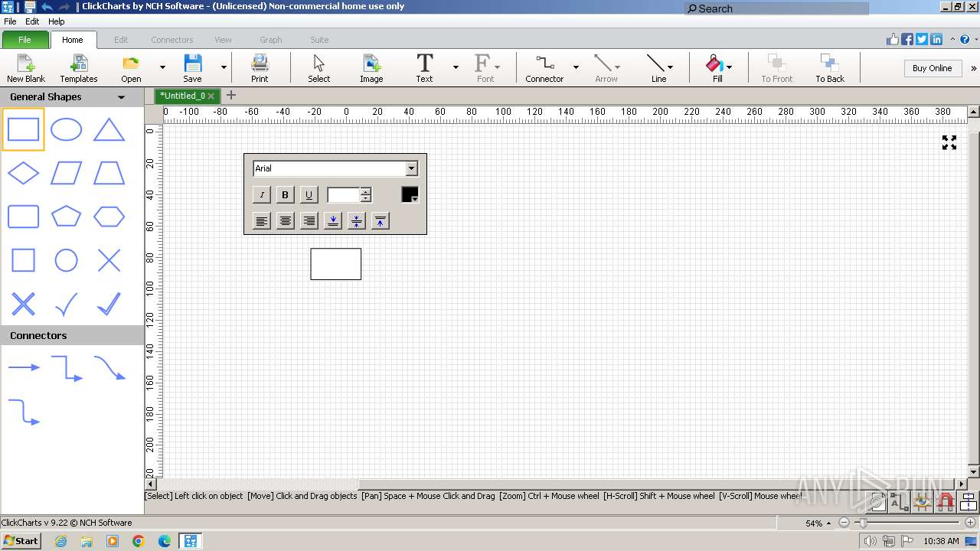The width and height of the screenshot is (980, 551).
Task: Choose the bold check mark shape
Action: coord(109,304)
